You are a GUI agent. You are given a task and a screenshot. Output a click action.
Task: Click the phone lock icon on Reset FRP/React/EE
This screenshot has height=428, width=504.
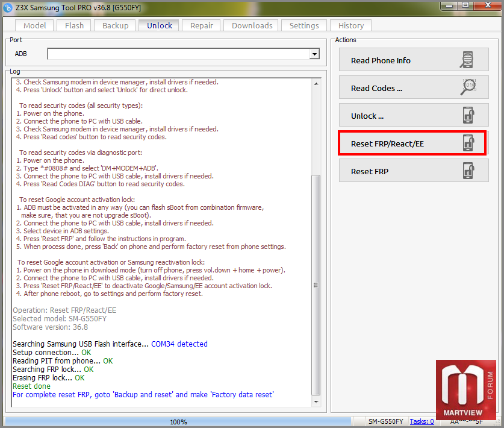pos(468,143)
